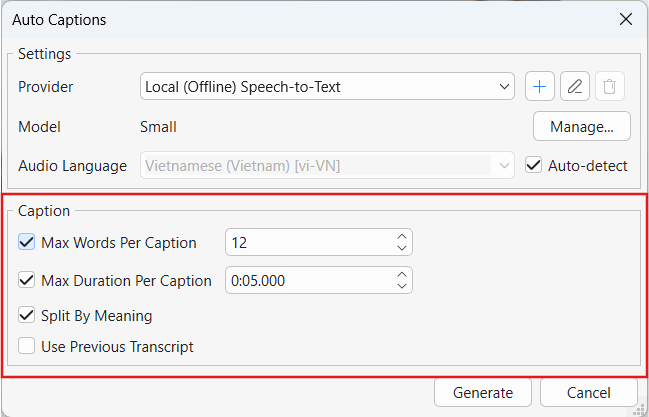Increase max words per caption value

[401, 236]
